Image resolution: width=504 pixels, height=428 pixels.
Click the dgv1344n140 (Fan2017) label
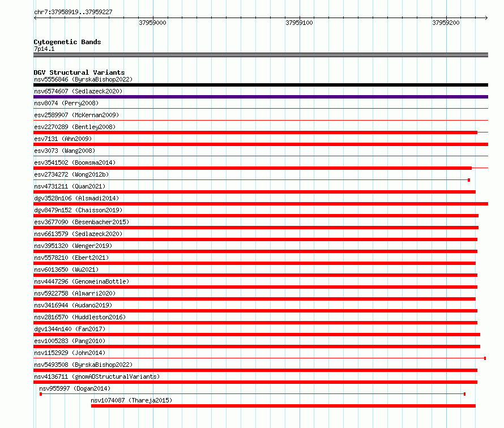70,329
